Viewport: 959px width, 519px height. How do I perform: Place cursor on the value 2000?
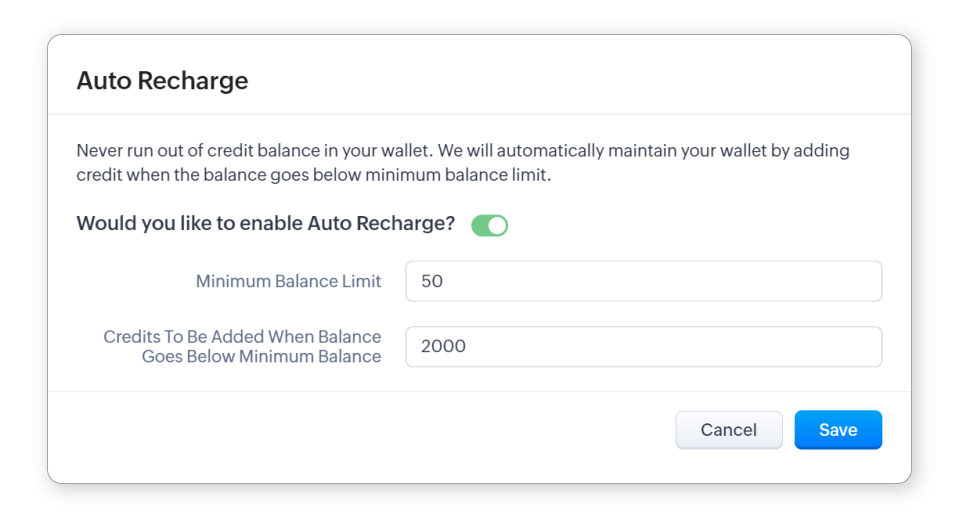pos(443,346)
